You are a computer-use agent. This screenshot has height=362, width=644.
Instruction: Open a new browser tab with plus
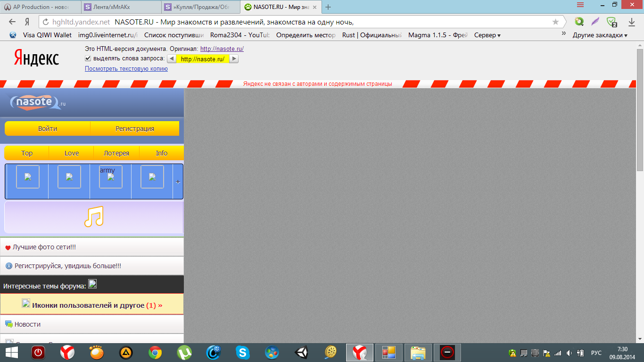(328, 7)
